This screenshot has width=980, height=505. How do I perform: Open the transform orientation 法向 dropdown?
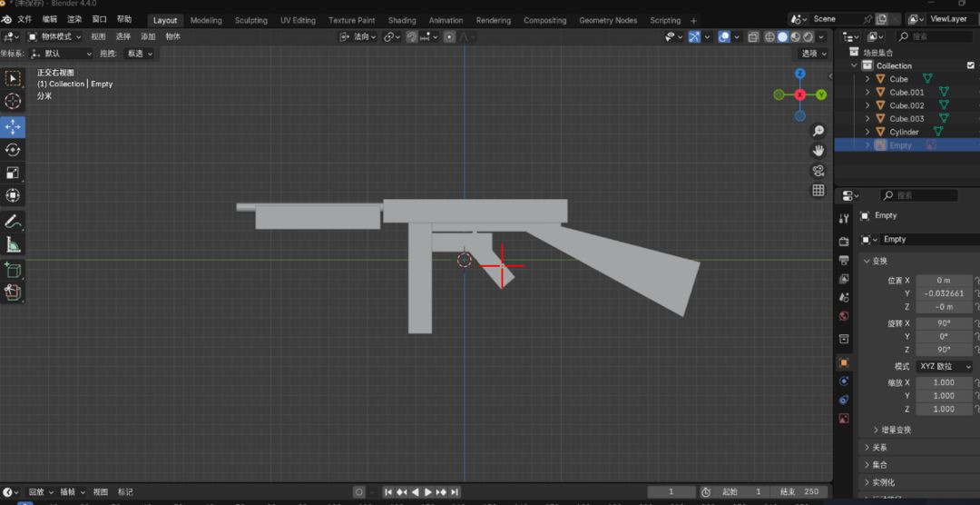coord(358,37)
